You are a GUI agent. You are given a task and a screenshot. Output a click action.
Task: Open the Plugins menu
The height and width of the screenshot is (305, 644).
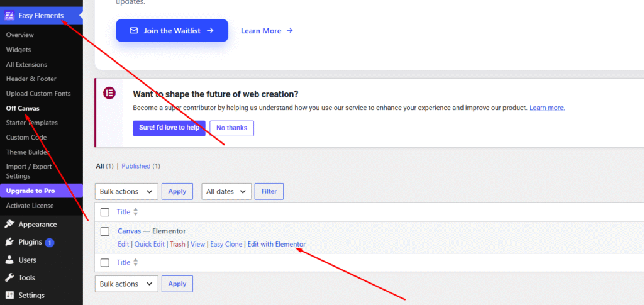[x=30, y=242]
